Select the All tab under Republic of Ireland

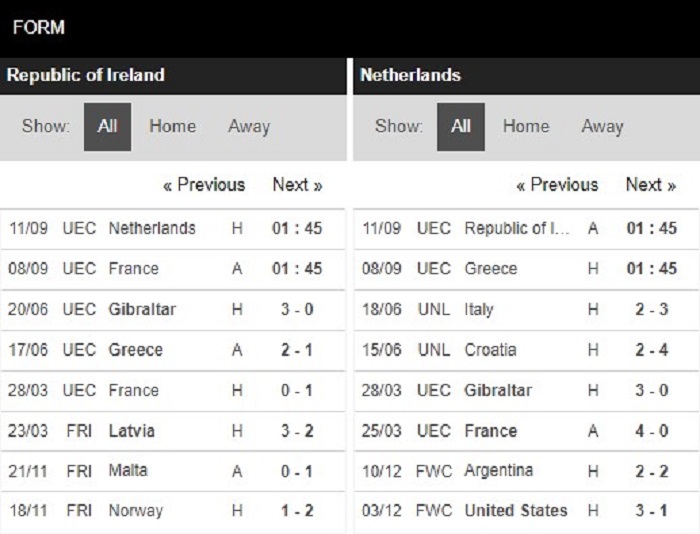click(107, 127)
